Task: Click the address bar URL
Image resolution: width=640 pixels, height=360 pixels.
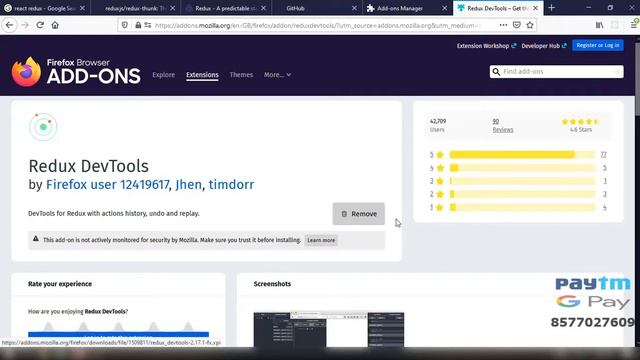Action: tap(318, 25)
